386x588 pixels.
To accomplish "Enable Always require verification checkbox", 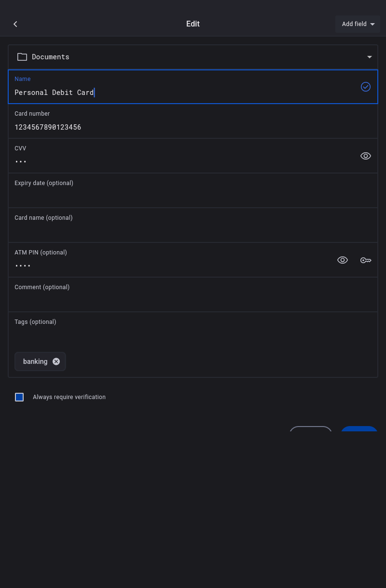I will 19,397.
